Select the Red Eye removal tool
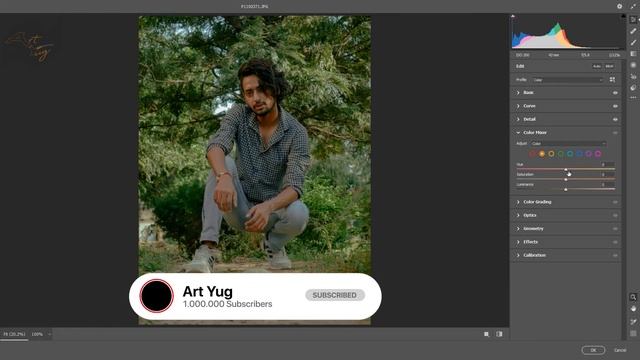The height and width of the screenshot is (360, 640). tap(633, 76)
